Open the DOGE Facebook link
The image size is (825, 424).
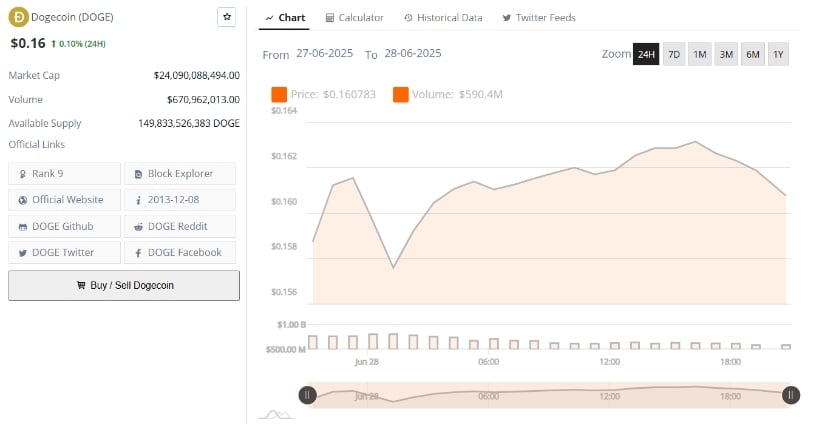[180, 253]
